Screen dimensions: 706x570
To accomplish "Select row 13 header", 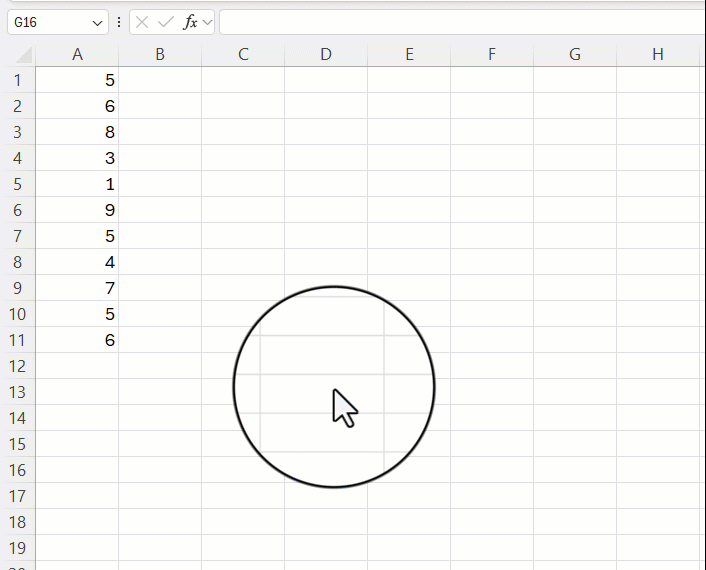I will [18, 392].
